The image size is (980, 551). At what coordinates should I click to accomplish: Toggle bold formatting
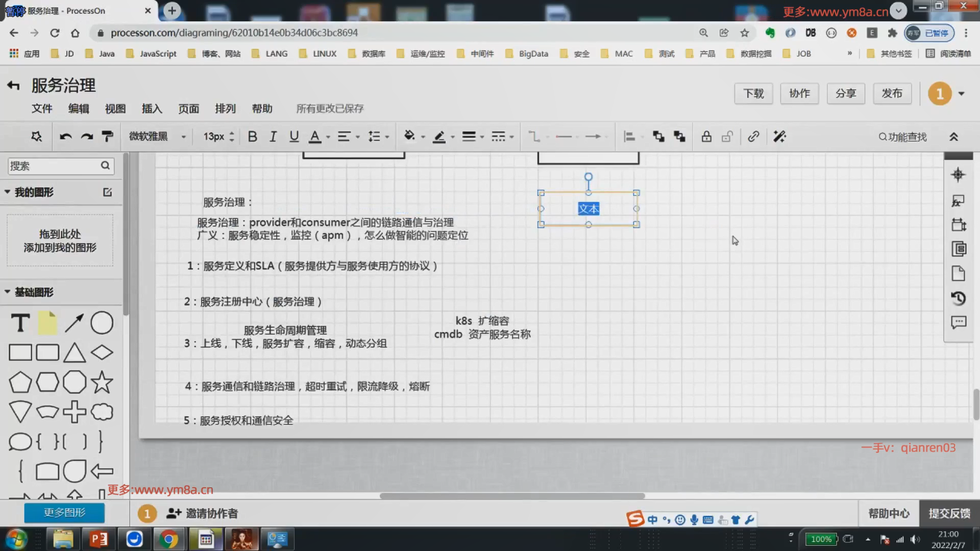pyautogui.click(x=252, y=136)
